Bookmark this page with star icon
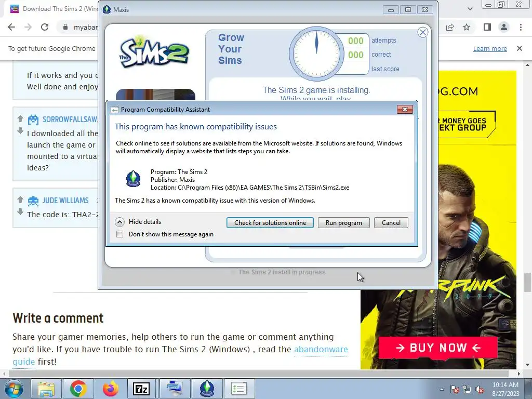Image resolution: width=532 pixels, height=399 pixels. pos(467,27)
